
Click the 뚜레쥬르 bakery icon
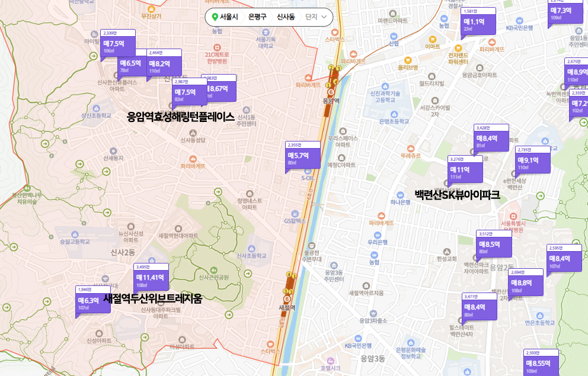tap(411, 148)
